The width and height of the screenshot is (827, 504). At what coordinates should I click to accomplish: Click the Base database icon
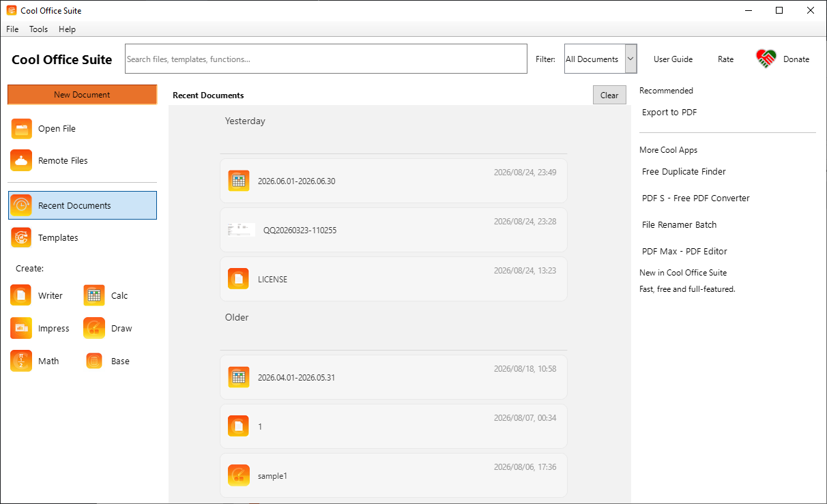(x=94, y=361)
